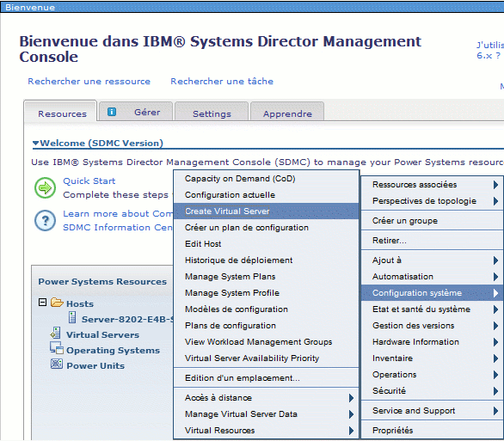Click the Power Units icon
Viewport: 504px width, 441px height.
click(x=57, y=364)
